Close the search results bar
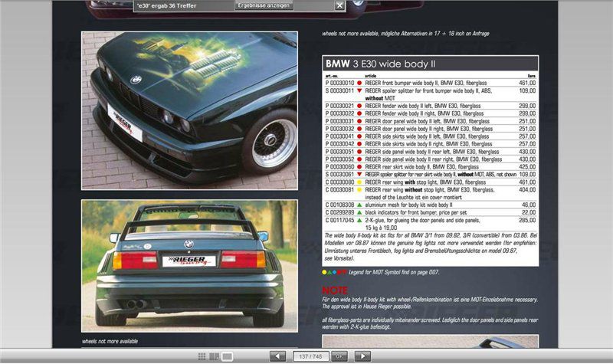This screenshot has width=613, height=364. click(339, 5)
